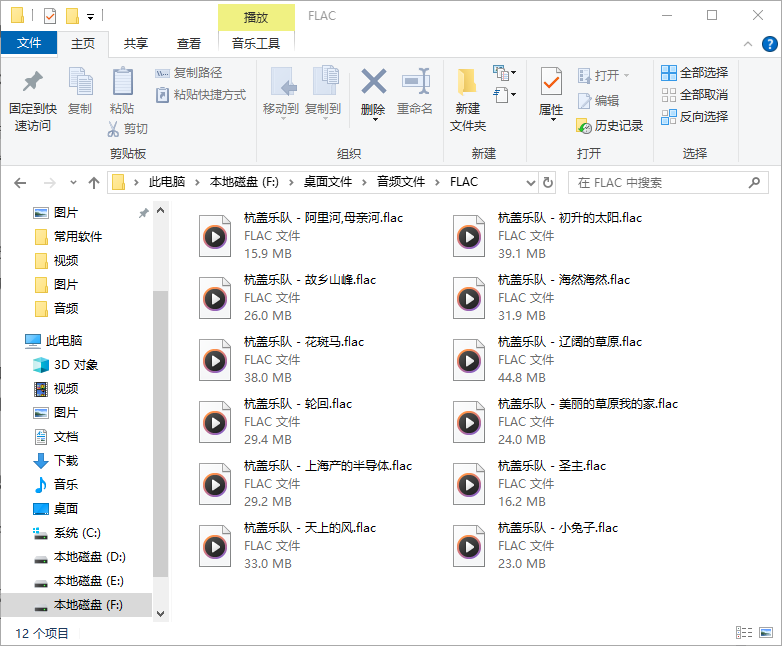Click the navigation pane scroll up arrow
Screen dimensions: 782x646
[x=161, y=211]
